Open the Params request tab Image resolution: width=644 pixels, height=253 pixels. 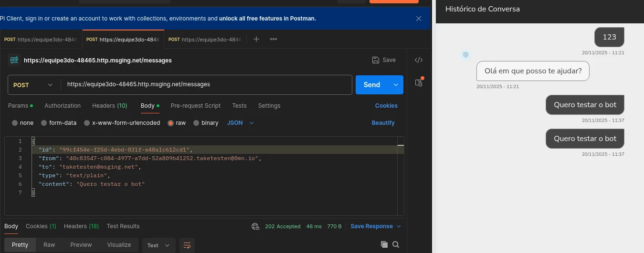tap(21, 106)
